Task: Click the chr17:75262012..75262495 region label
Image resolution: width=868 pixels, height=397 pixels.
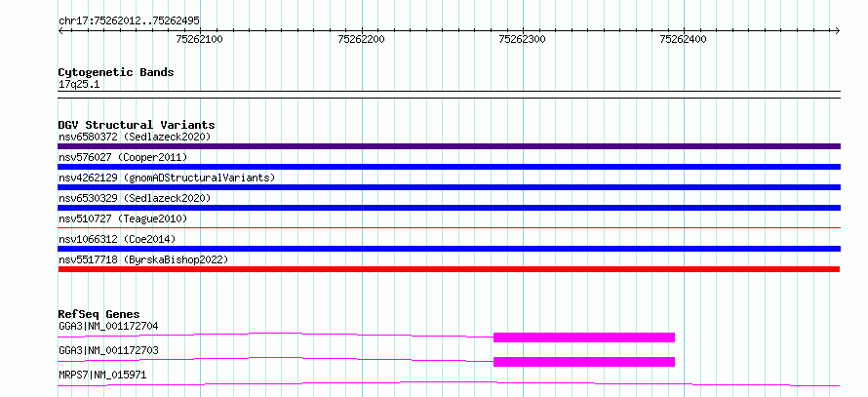Action: pos(129,21)
